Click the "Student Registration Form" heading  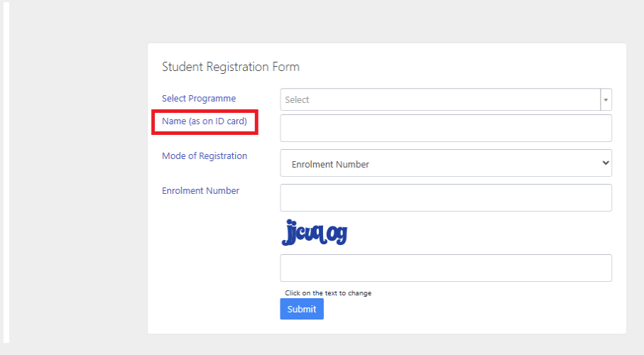[231, 67]
